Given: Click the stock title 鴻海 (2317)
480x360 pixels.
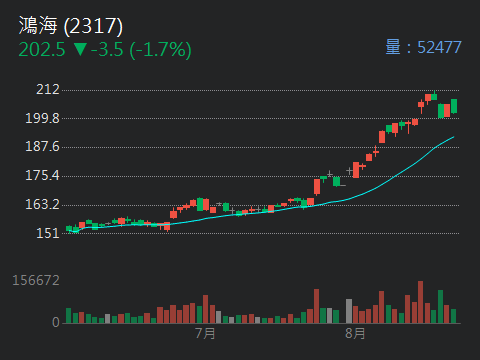Looking at the screenshot, I should click(x=71, y=26).
